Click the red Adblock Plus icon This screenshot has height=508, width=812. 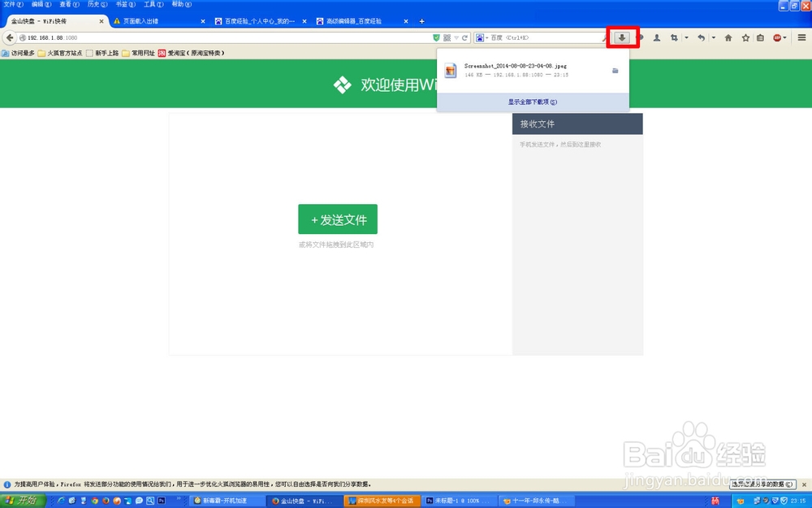click(777, 38)
